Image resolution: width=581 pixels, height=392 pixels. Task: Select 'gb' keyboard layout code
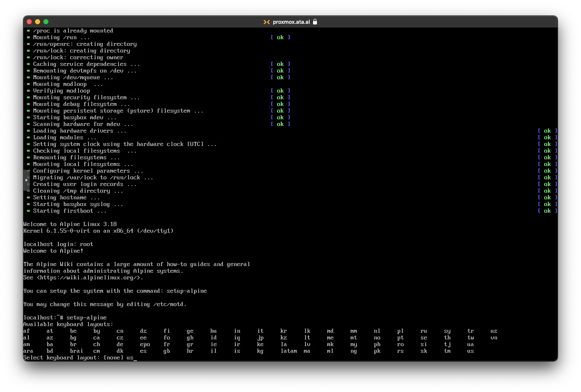coord(167,351)
